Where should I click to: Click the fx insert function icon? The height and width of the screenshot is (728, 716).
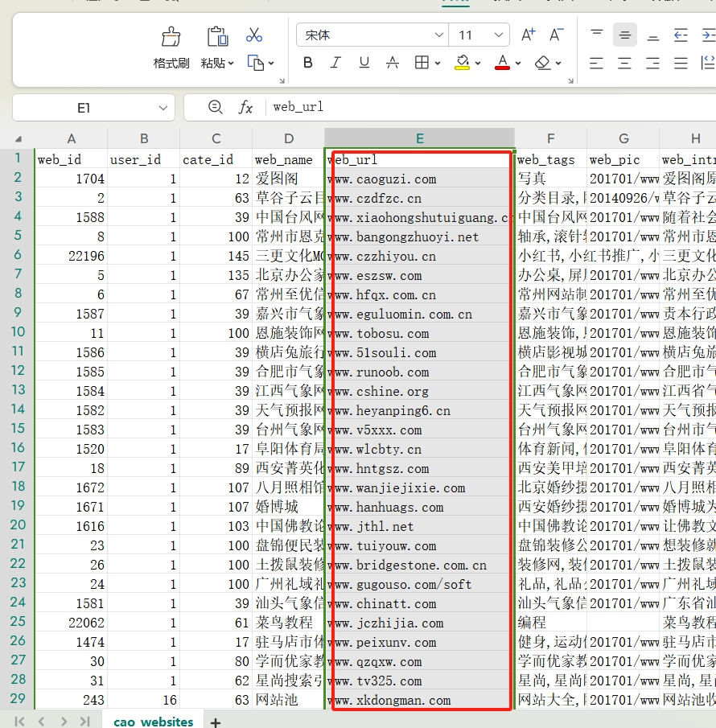click(245, 107)
